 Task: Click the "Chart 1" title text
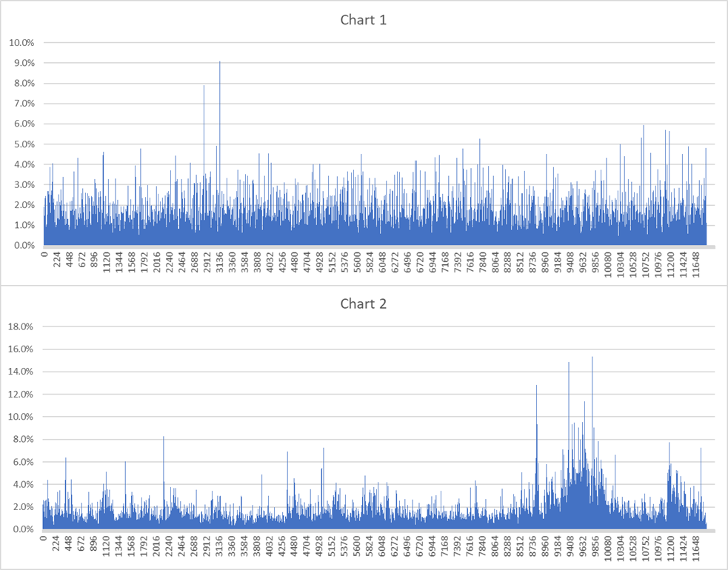tap(363, 20)
